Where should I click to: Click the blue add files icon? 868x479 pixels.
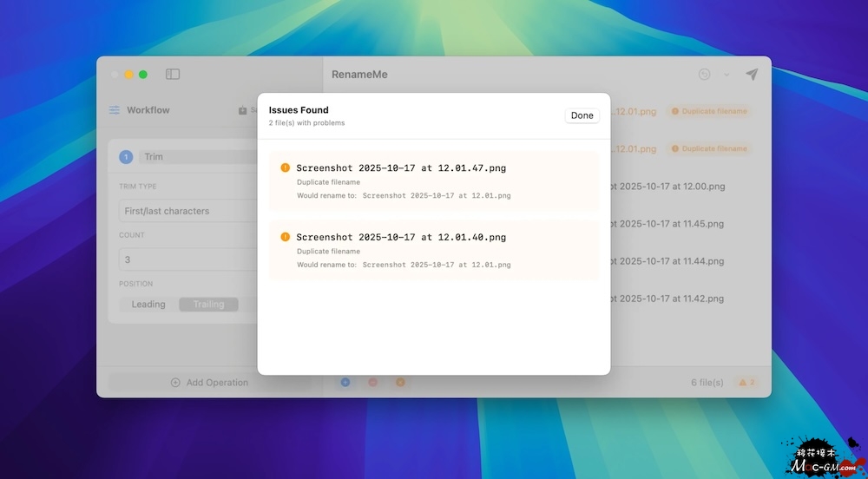pos(345,382)
